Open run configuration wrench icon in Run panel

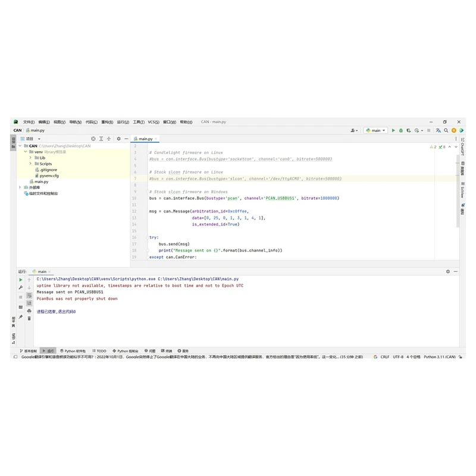click(x=21, y=287)
